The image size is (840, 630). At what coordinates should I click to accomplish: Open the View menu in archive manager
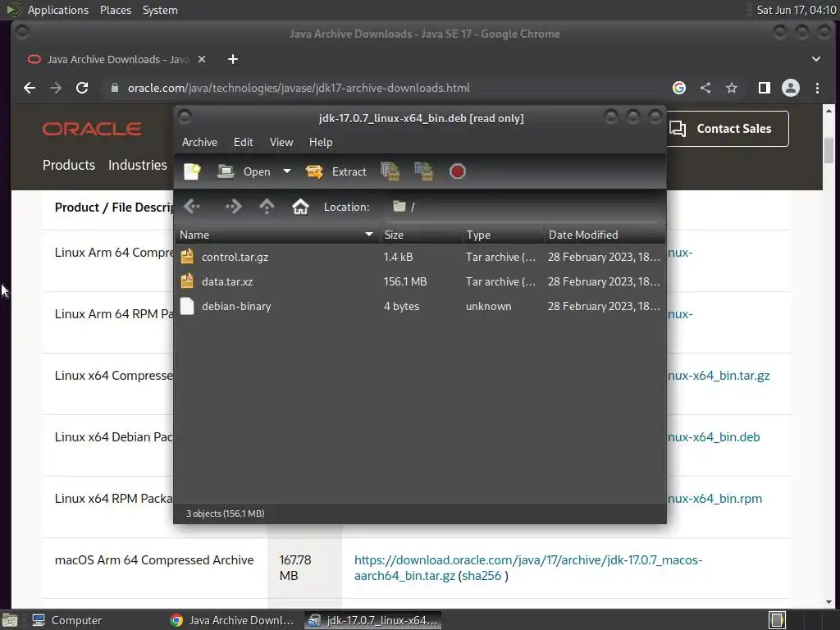click(x=281, y=143)
